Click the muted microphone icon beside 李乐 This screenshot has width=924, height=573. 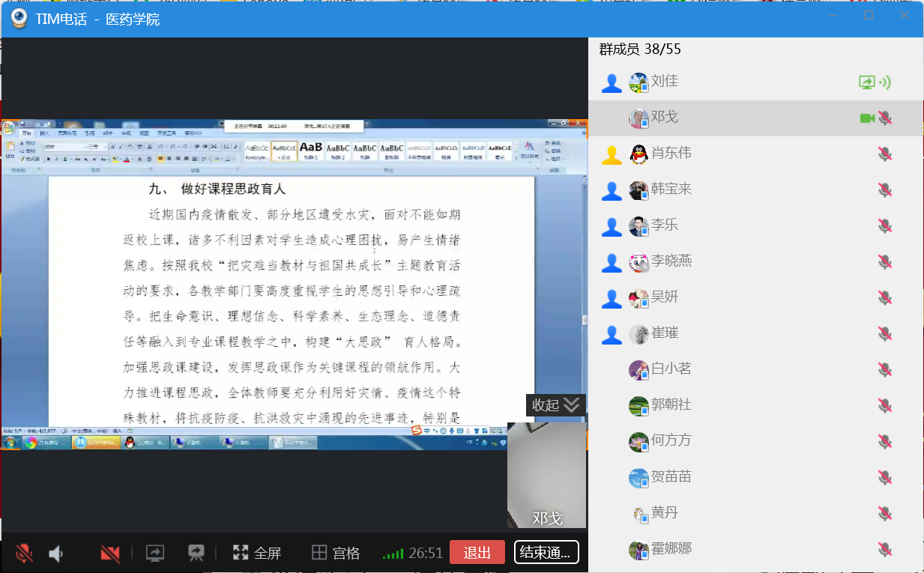coord(885,226)
